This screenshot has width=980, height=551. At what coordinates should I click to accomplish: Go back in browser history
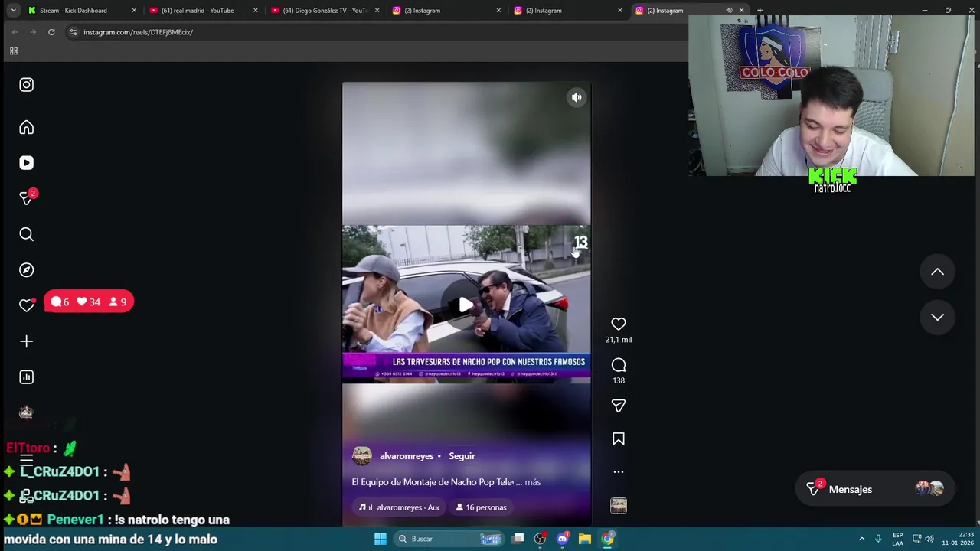tap(15, 32)
